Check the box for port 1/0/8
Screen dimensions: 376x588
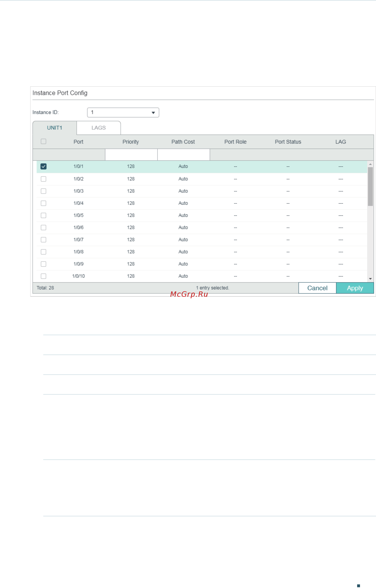(x=43, y=252)
